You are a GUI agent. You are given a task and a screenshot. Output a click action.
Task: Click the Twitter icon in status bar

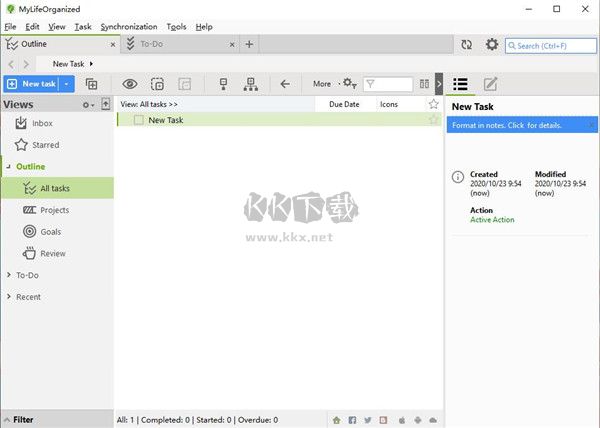pyautogui.click(x=368, y=420)
